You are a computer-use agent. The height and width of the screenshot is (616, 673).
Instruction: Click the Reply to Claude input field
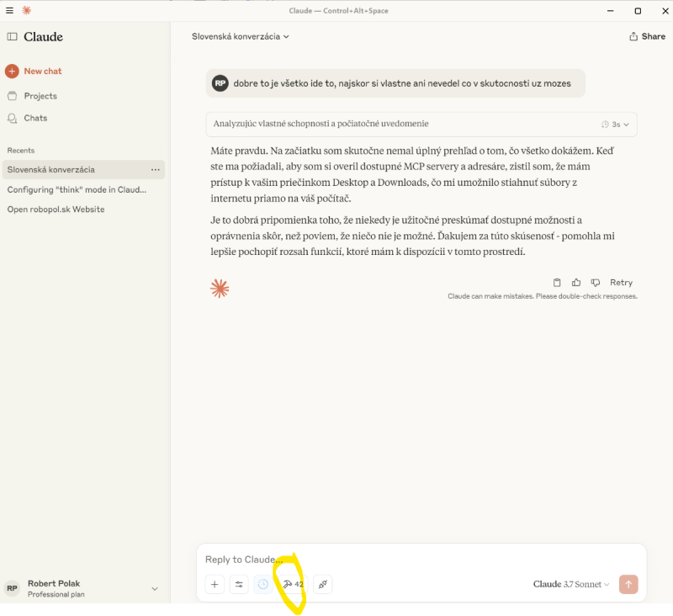click(421, 560)
